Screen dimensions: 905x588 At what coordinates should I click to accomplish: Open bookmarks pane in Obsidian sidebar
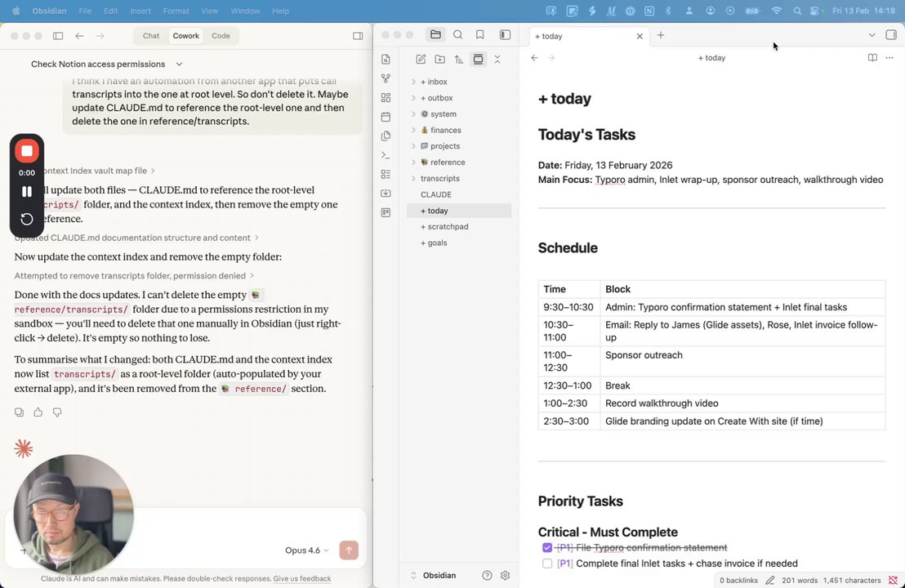(x=479, y=34)
